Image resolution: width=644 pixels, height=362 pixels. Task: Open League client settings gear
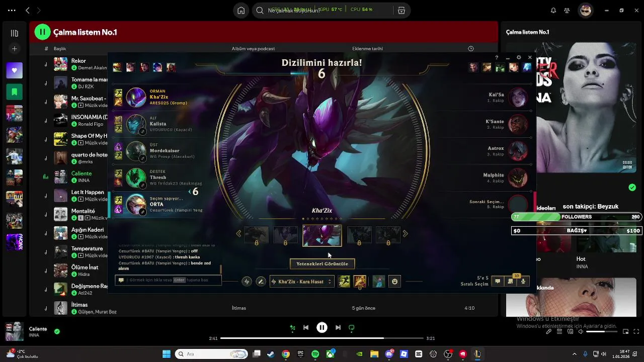coord(519,58)
